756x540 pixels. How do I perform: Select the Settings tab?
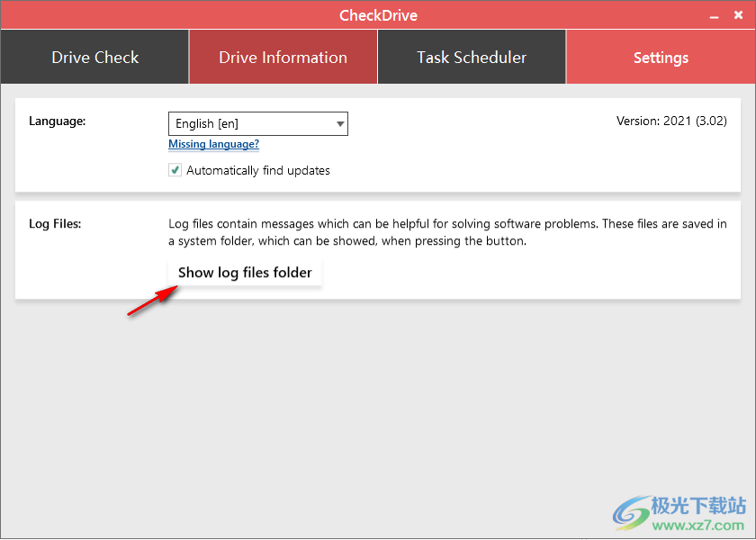[661, 57]
